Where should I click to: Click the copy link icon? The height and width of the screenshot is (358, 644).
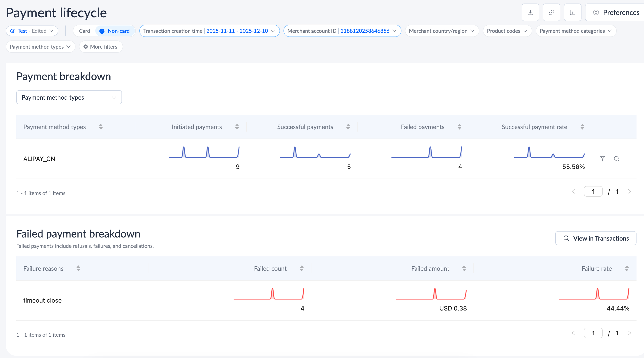pos(551,13)
